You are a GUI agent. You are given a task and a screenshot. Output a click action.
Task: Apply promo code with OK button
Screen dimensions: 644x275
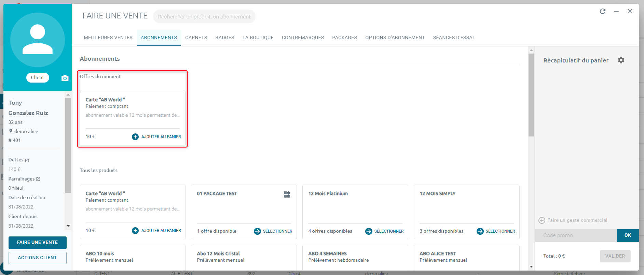628,235
